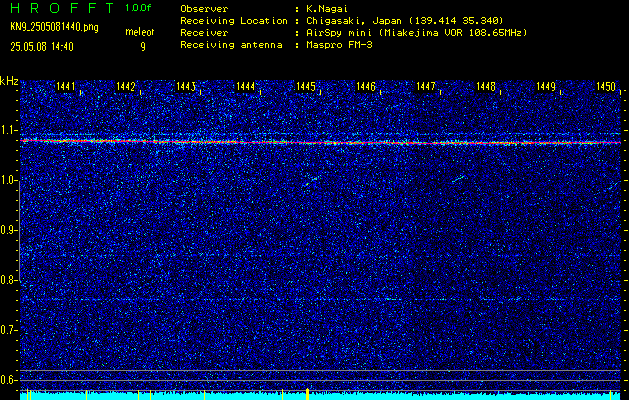629x400 pixels.
Task: Click the Receiver field label
Action: pos(204,33)
